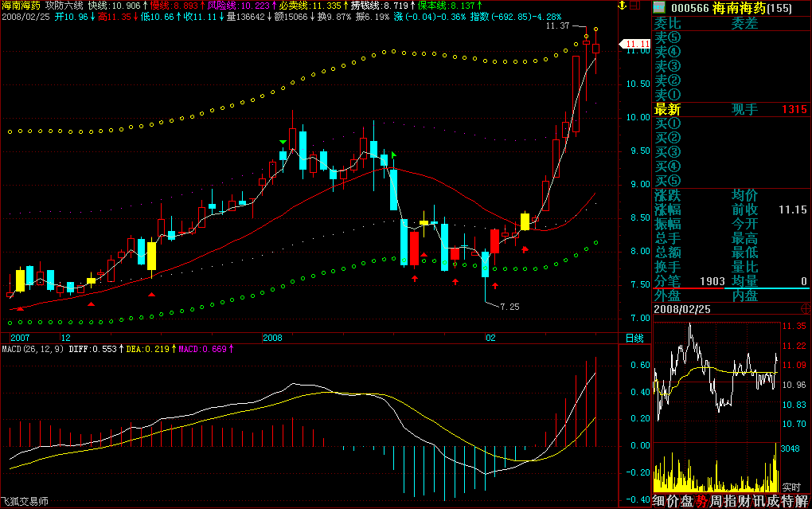The image size is (812, 509).
Task: Click the MACD(26,12,9) indicator label
Action: click(x=33, y=349)
